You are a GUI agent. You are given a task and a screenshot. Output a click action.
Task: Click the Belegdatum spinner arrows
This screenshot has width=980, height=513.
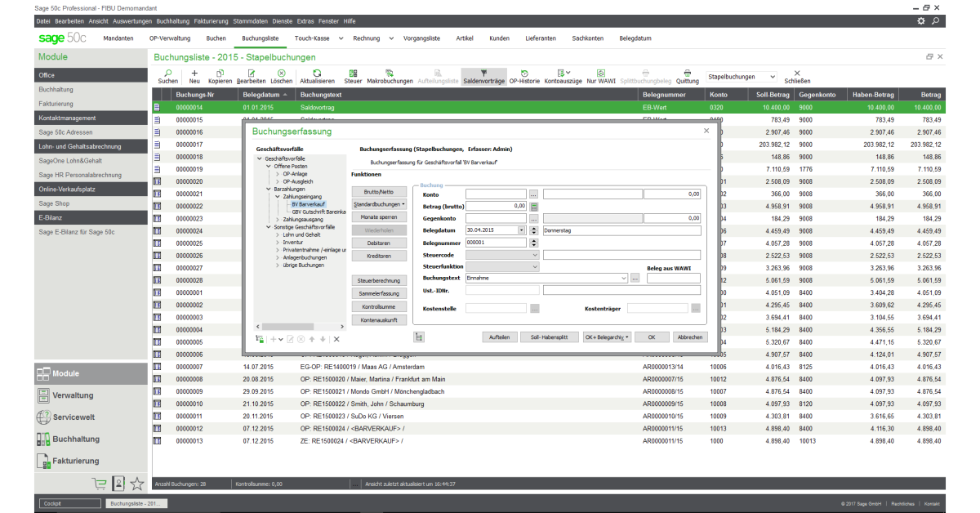[534, 231]
